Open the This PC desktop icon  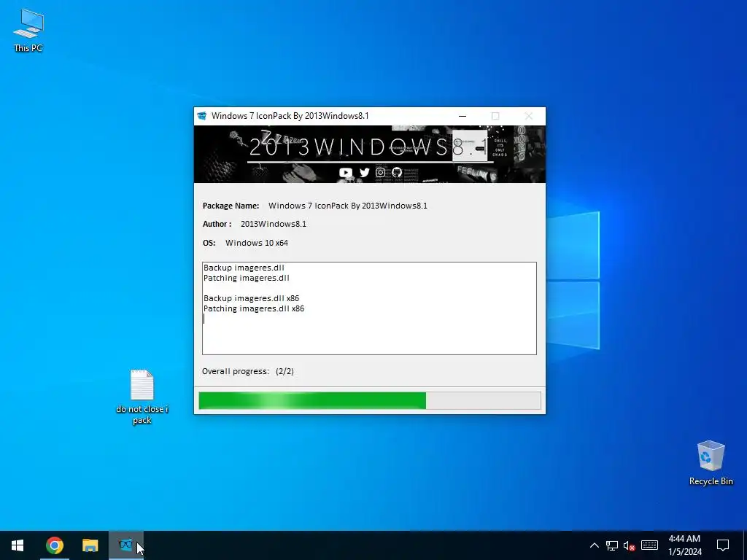[28, 30]
